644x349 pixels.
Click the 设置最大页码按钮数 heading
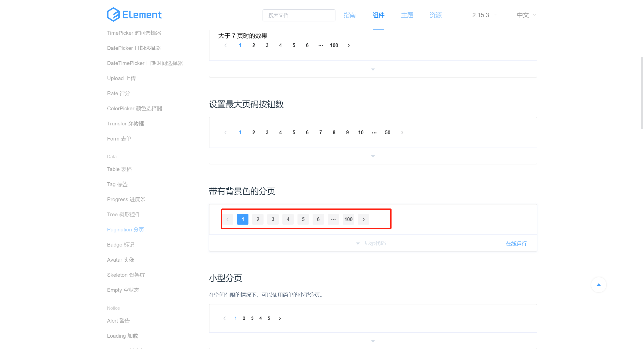[x=246, y=104]
